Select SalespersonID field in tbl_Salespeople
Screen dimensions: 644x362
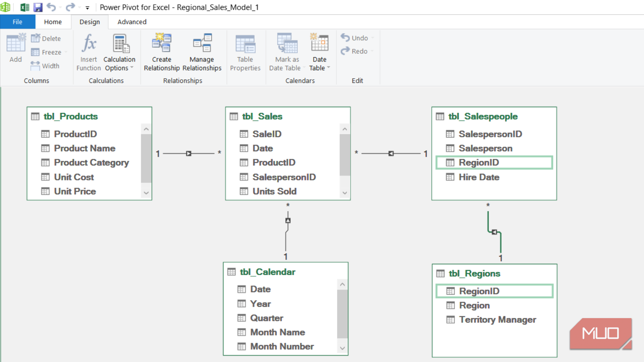click(x=490, y=134)
